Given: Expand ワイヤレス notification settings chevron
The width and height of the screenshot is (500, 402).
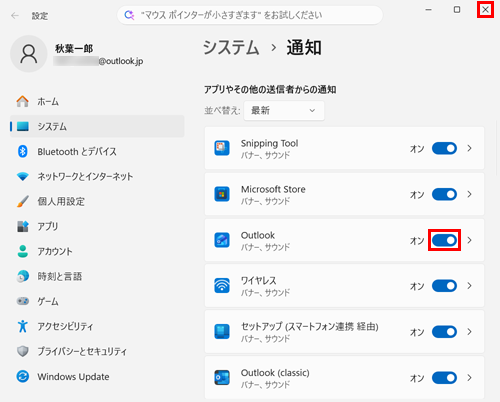Looking at the screenshot, I should tap(469, 286).
